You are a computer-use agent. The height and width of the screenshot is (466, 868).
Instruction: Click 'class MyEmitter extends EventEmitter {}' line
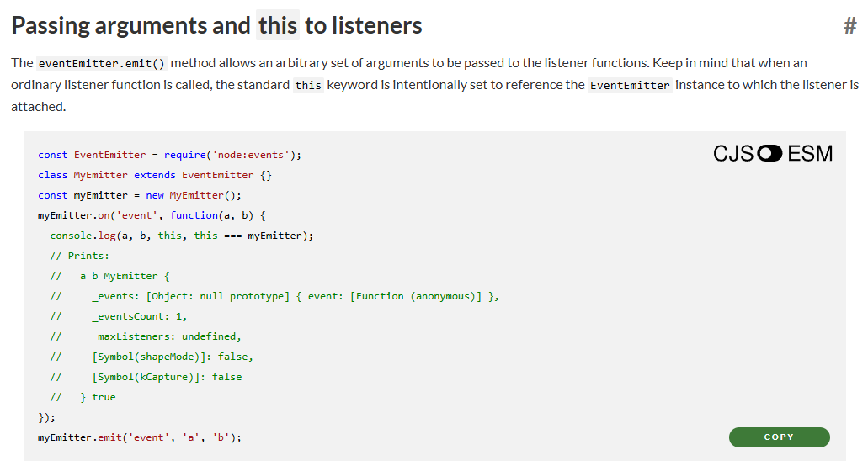(154, 175)
